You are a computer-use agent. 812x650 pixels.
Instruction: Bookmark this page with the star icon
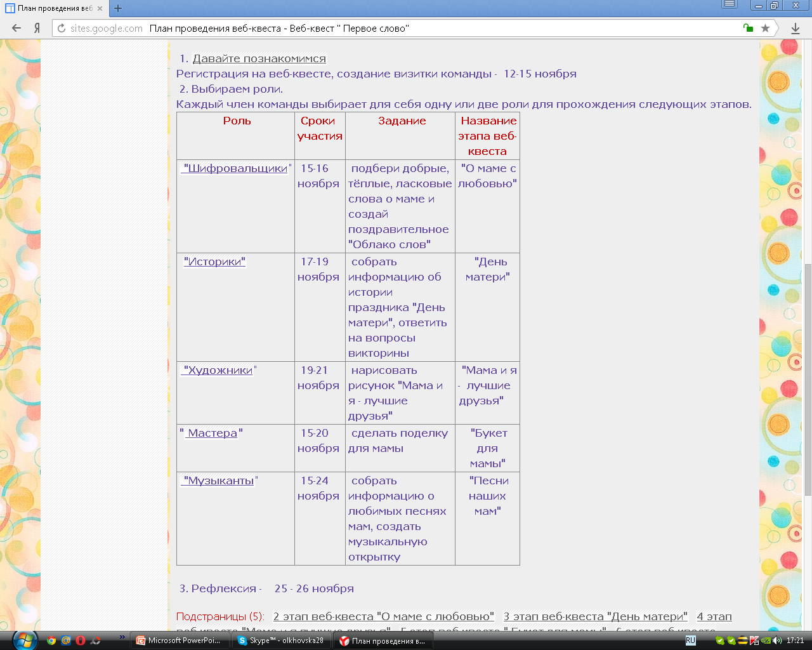coord(766,28)
